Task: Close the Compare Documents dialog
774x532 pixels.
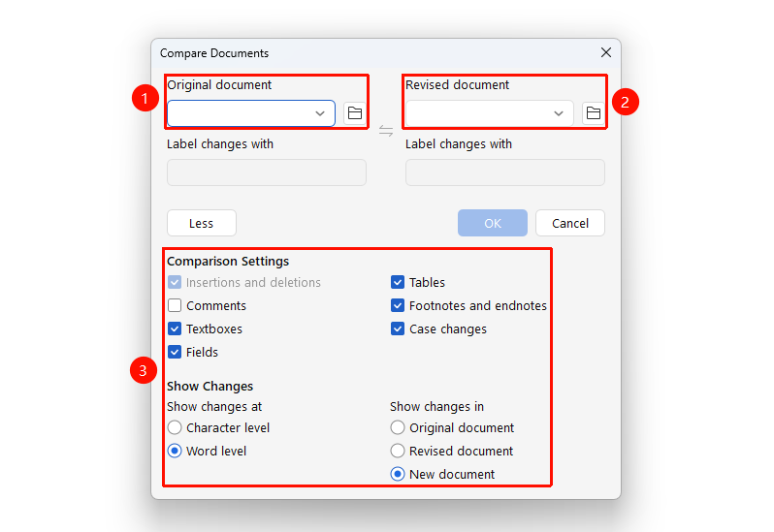Action: click(x=605, y=52)
